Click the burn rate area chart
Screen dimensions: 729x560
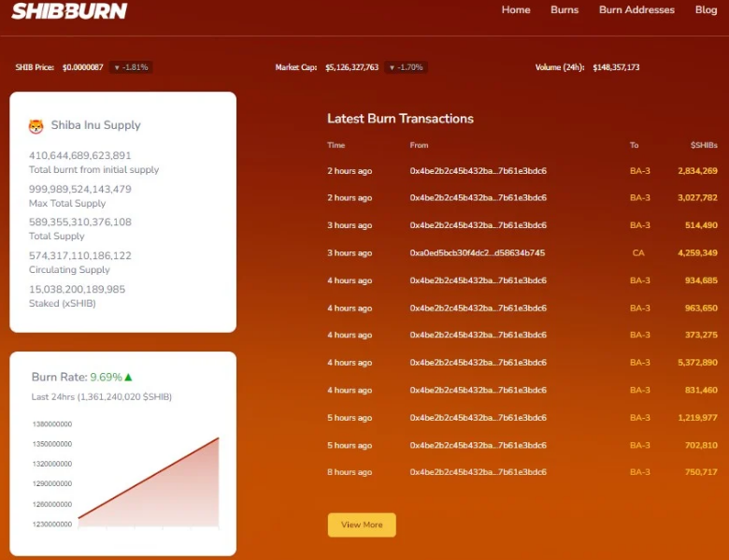[149, 481]
